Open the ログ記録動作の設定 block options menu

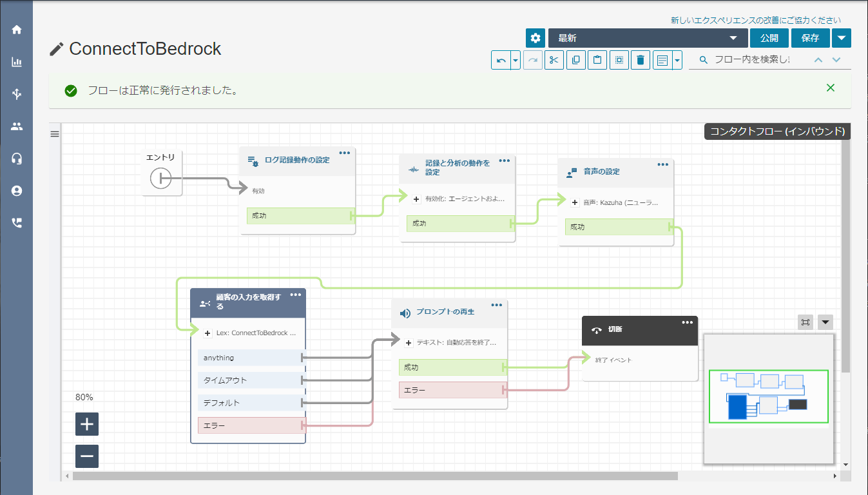345,153
